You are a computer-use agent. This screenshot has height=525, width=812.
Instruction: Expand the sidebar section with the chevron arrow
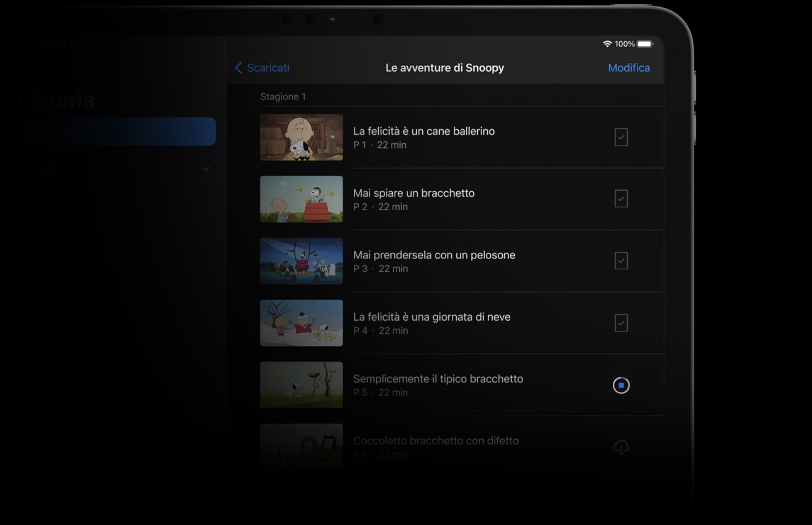(206, 169)
